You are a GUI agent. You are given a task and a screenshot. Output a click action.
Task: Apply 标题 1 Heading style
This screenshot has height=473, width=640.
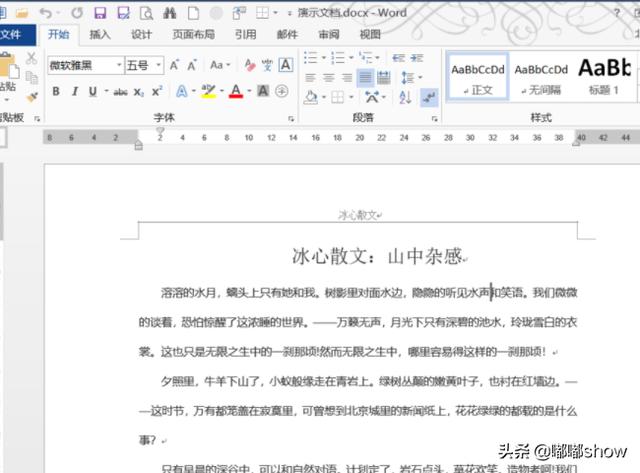point(604,77)
